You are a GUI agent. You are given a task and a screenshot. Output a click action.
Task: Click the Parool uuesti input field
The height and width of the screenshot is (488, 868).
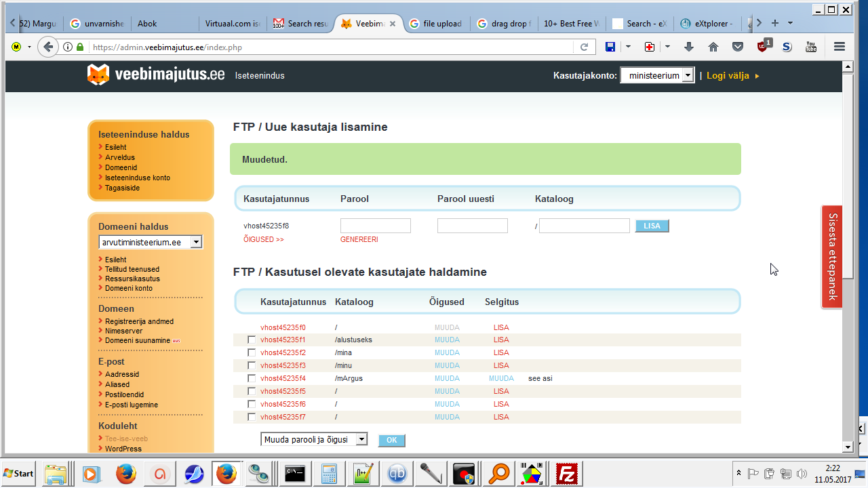[473, 226]
